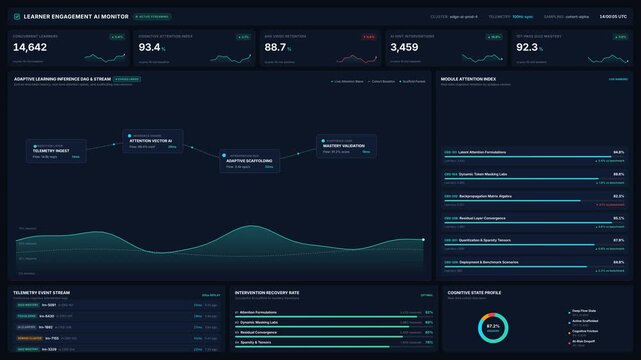Click the red sparkline on Avg Video Retention card

(356, 58)
